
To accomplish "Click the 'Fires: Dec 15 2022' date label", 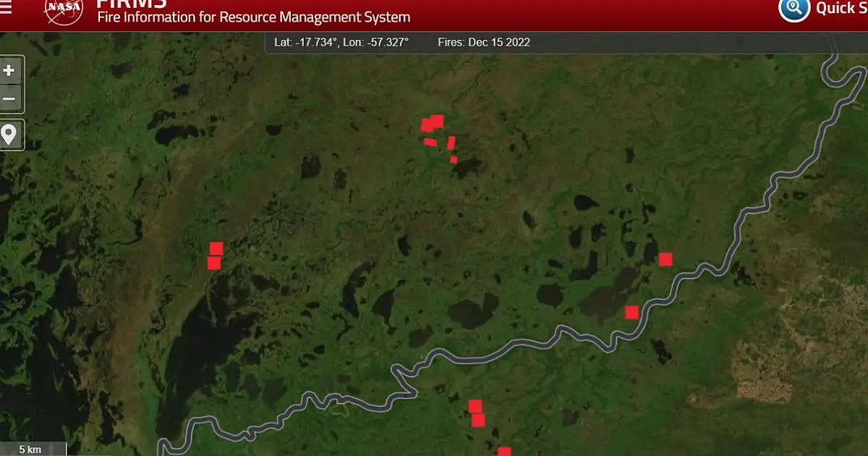I will pos(484,42).
